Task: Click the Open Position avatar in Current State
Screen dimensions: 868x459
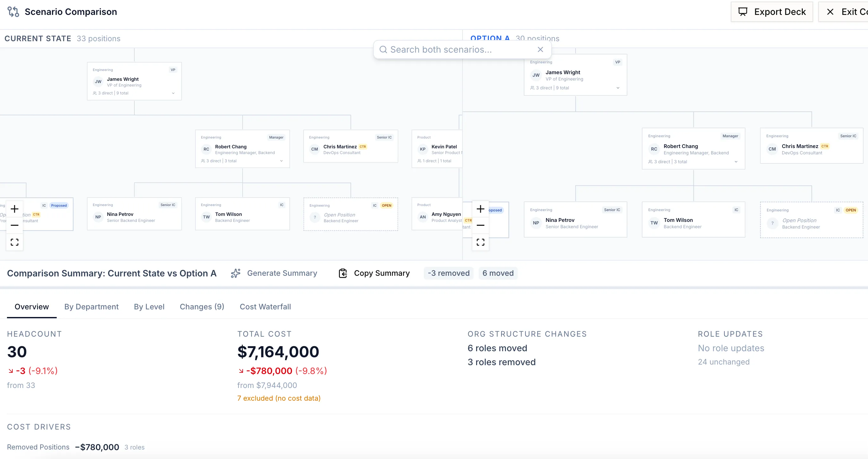Action: click(x=315, y=217)
